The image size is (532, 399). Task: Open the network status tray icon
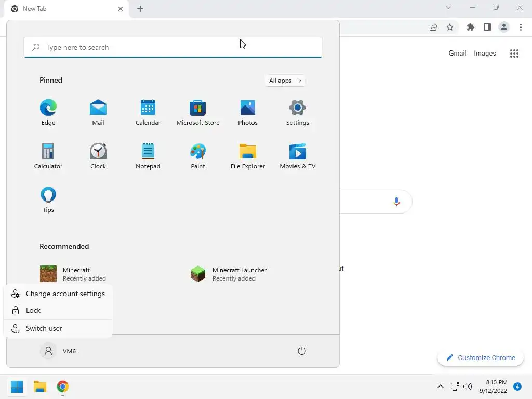[455, 387]
